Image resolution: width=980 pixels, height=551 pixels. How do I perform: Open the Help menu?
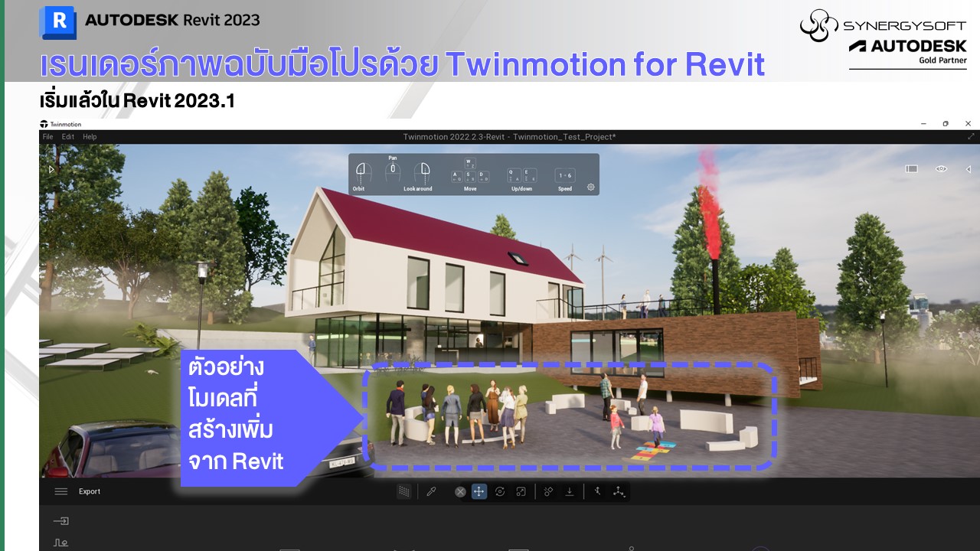click(x=90, y=137)
